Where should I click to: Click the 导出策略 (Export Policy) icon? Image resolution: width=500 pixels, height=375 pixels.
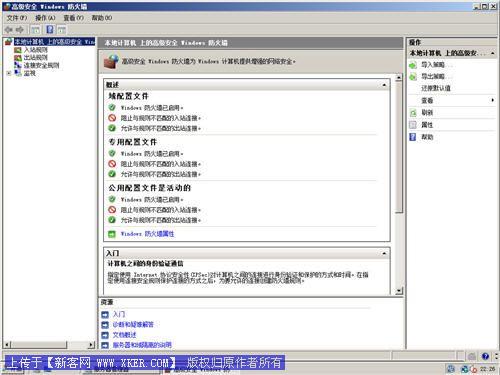pyautogui.click(x=413, y=77)
